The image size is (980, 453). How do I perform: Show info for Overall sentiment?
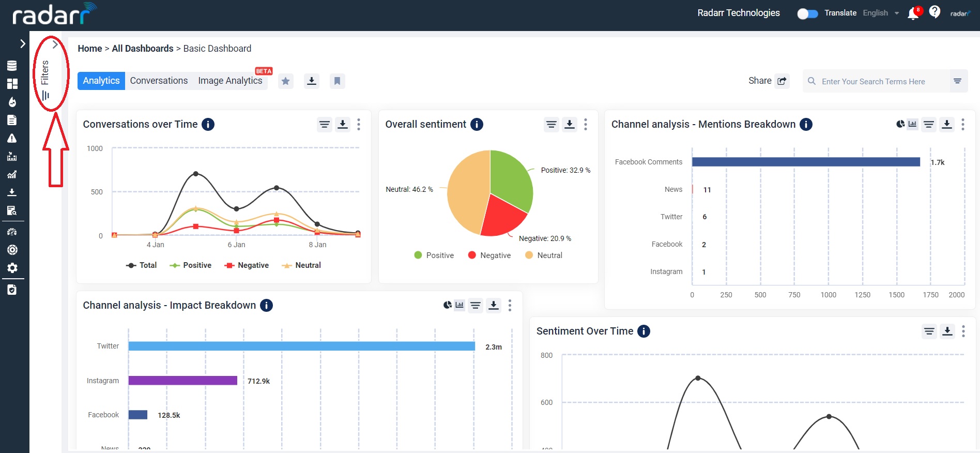point(477,124)
